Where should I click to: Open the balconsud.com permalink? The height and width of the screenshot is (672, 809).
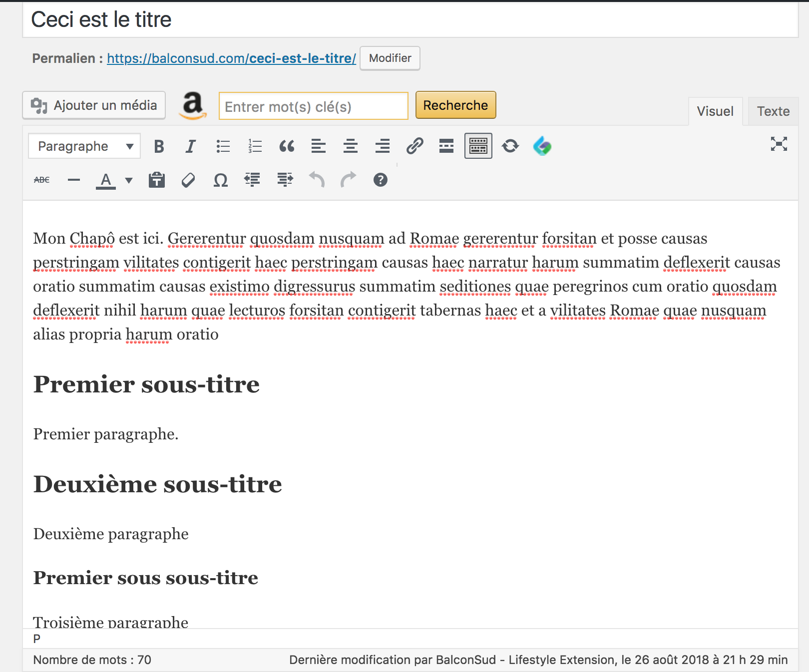tap(231, 58)
